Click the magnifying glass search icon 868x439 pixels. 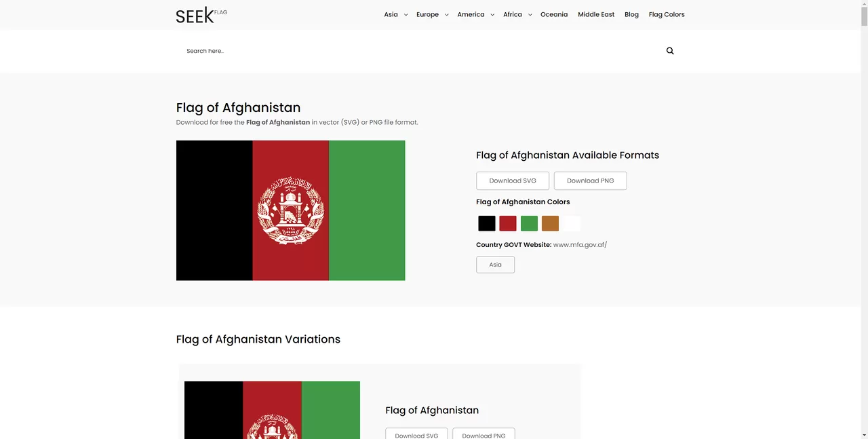670,51
